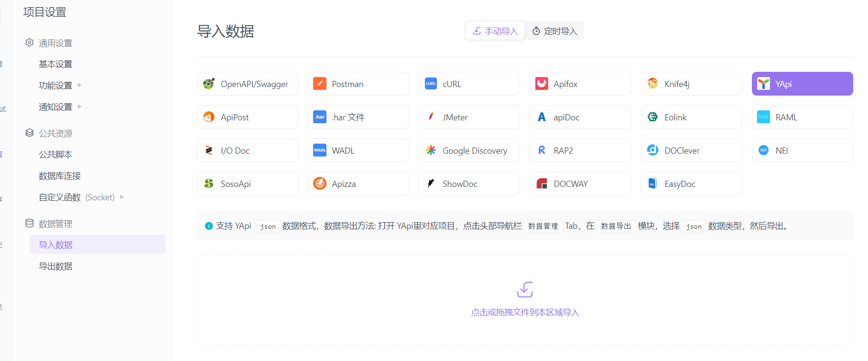Click the upload icon in drop area

point(525,289)
